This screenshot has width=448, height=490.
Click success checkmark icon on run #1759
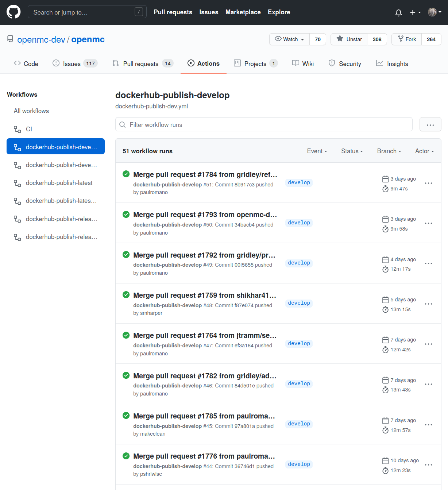[126, 294]
